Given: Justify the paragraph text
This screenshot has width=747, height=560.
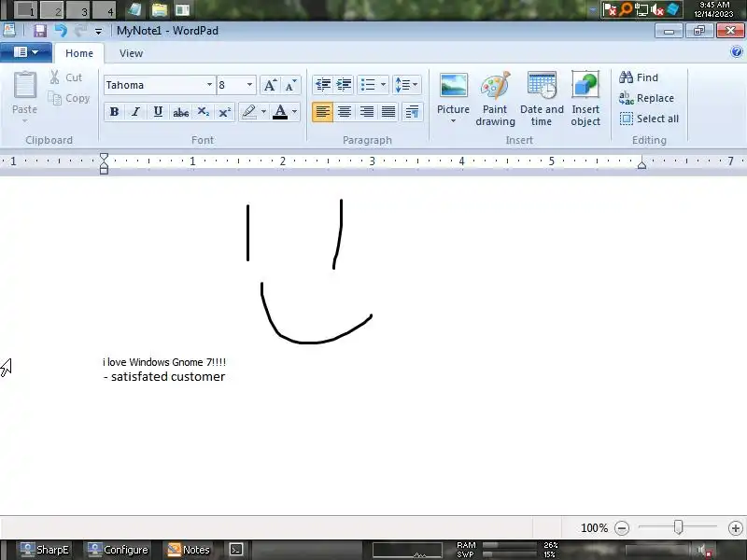Looking at the screenshot, I should point(388,112).
